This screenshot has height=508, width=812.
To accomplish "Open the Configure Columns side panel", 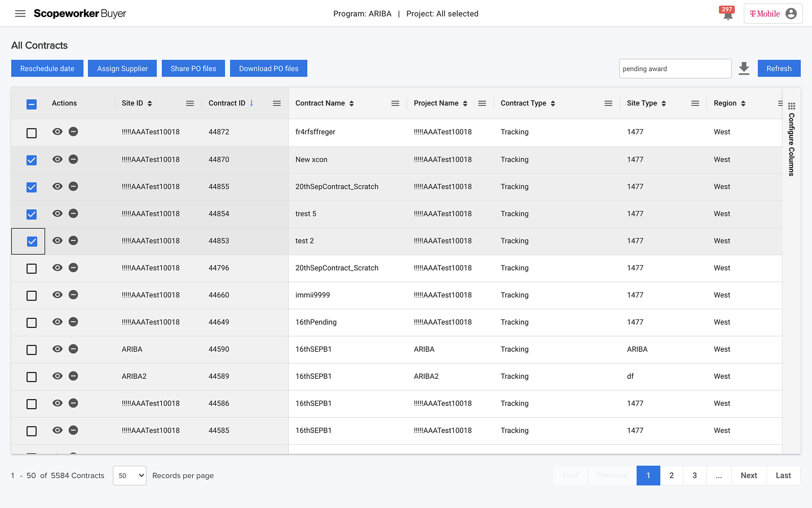I will click(x=792, y=139).
